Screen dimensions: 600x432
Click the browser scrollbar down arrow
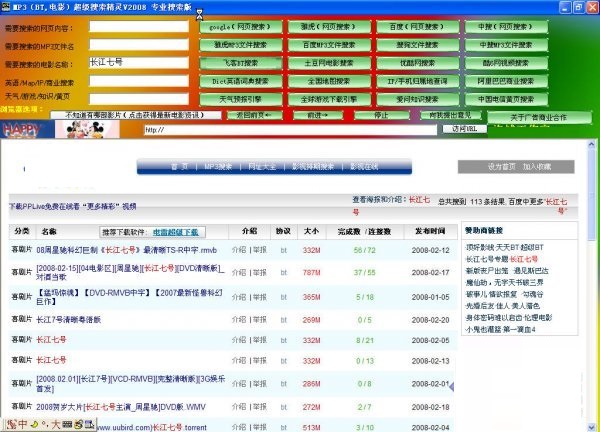592,427
